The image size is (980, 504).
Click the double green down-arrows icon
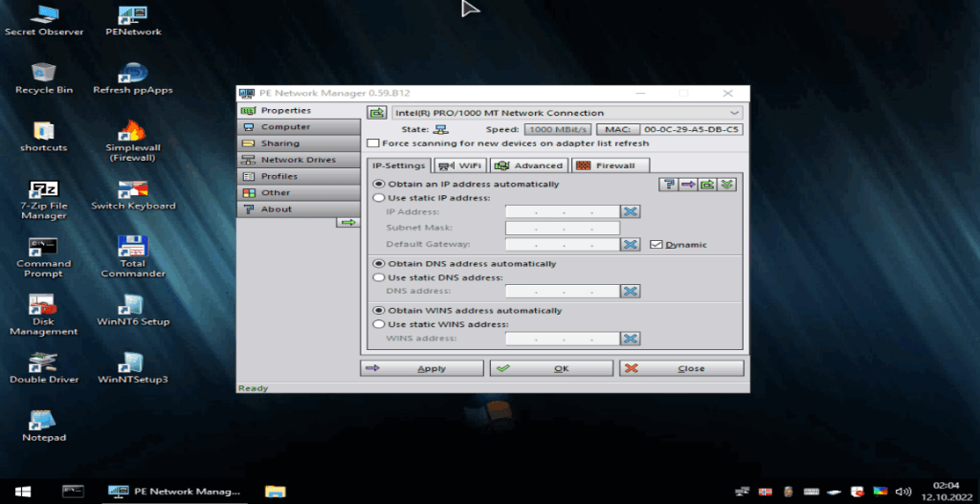click(x=727, y=185)
